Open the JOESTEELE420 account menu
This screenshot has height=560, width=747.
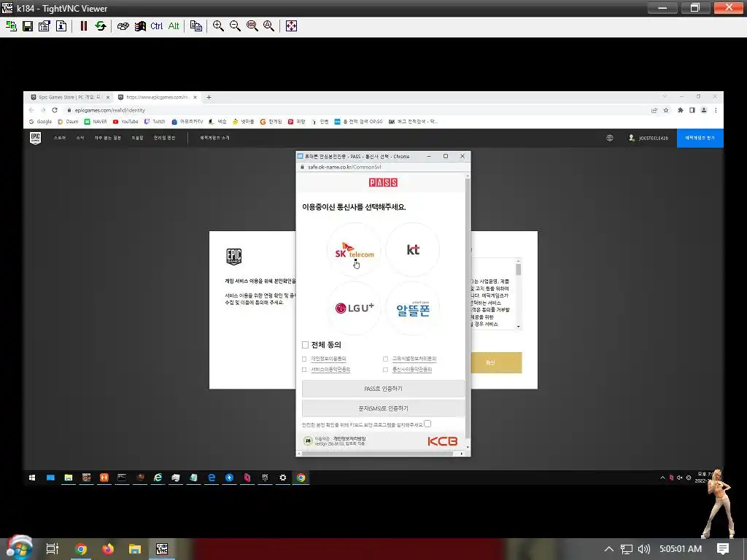pos(649,138)
